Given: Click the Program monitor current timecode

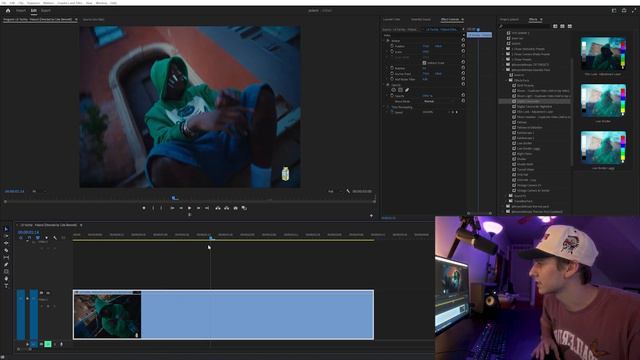Looking at the screenshot, I should click(x=14, y=191).
